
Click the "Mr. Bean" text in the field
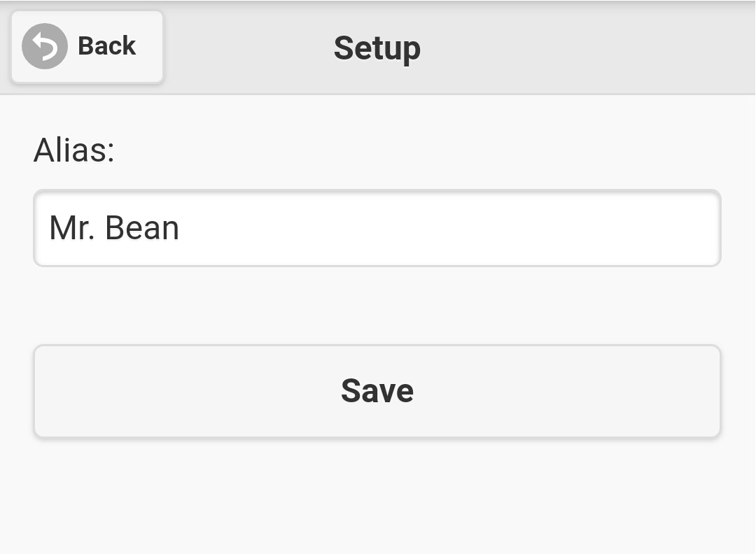(x=114, y=228)
